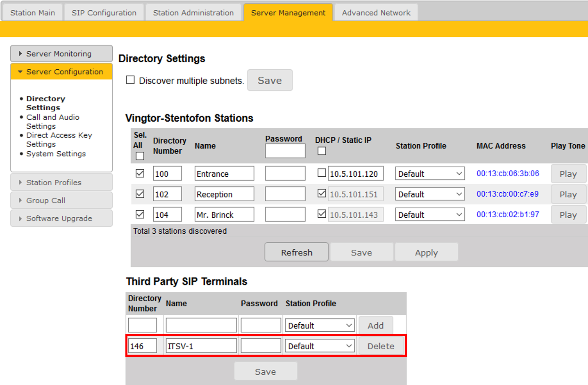The image size is (588, 385).
Task: Expand the Software Upgrade section
Action: click(x=59, y=219)
